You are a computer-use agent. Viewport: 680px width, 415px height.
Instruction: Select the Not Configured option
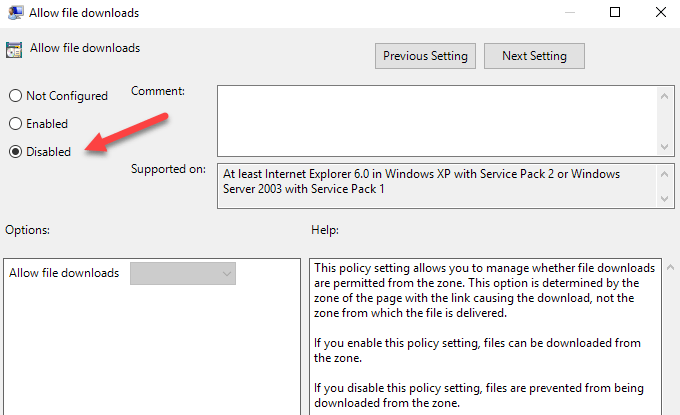(x=15, y=96)
